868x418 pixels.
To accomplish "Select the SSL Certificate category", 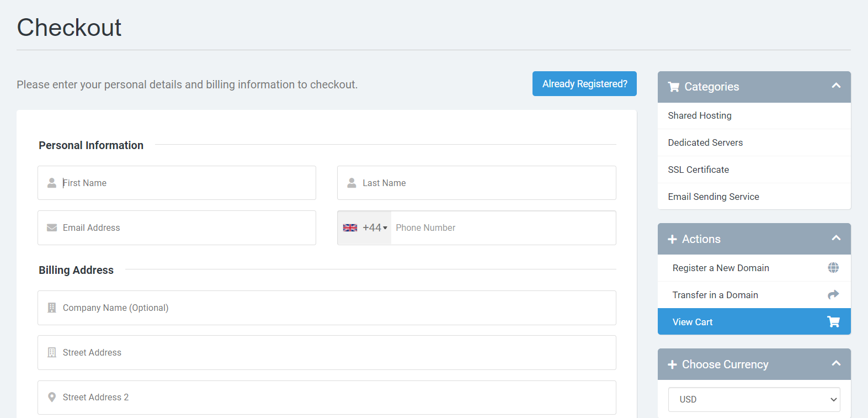I will (x=754, y=170).
